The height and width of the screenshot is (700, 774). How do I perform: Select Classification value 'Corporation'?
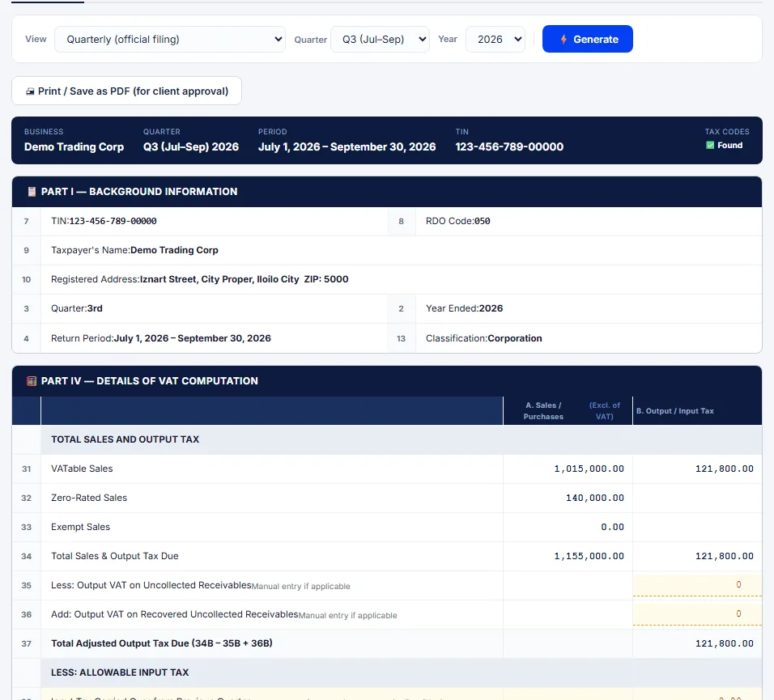pyautogui.click(x=515, y=338)
